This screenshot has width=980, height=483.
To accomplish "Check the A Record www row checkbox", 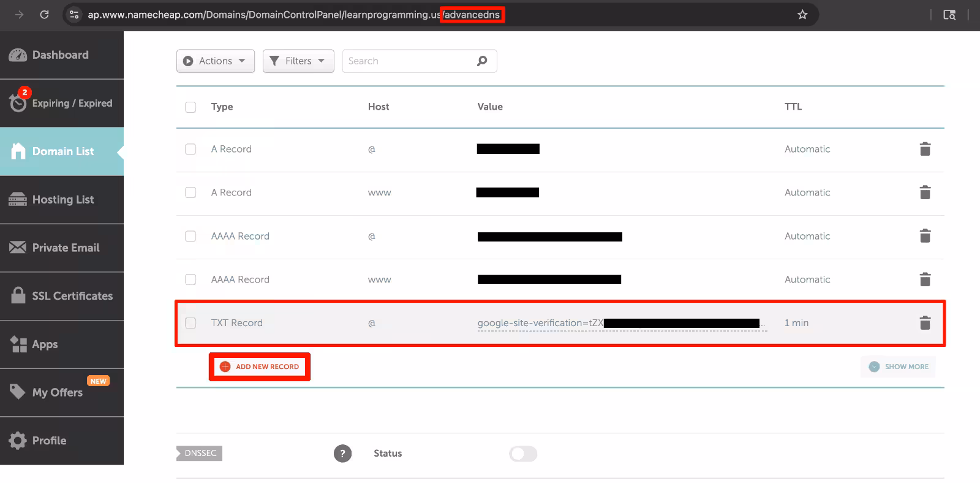I will (190, 192).
